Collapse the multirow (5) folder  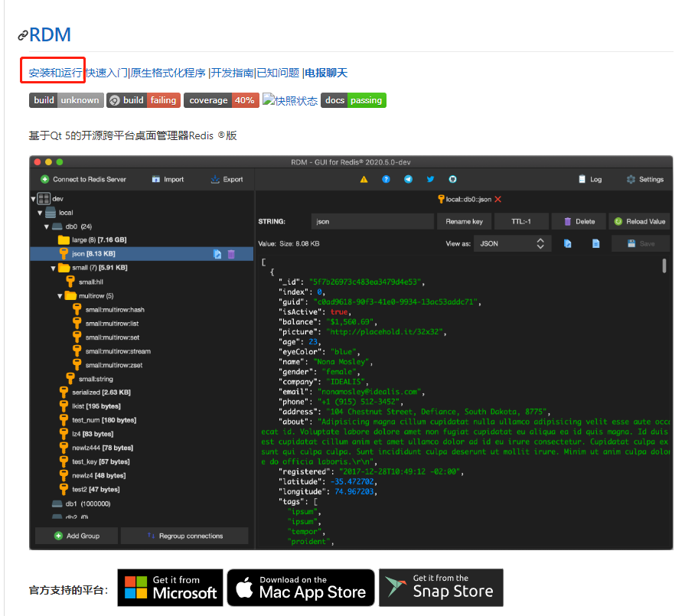tap(60, 296)
